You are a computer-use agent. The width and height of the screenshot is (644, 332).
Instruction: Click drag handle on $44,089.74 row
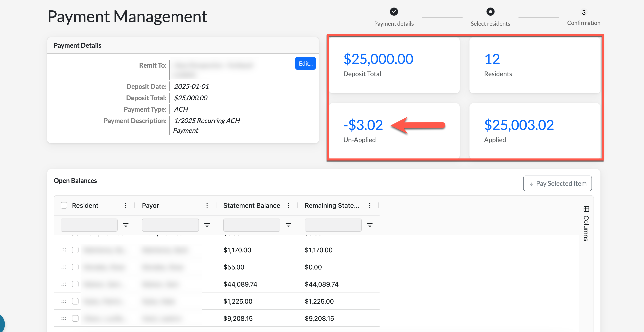coord(64,284)
